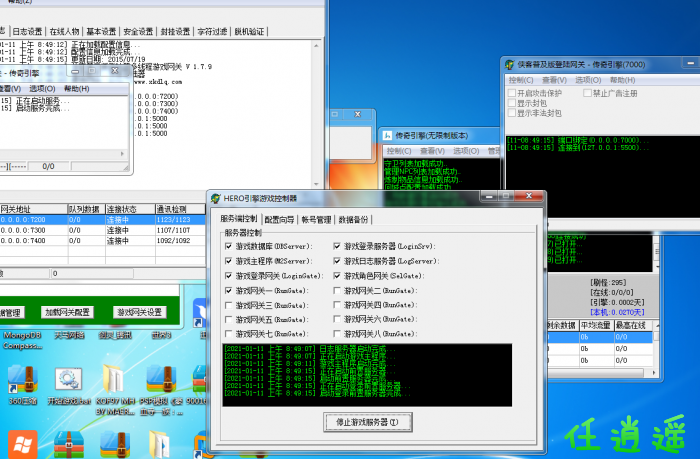The image size is (700, 459).
Task: Open the 360压缩 desktop shortcut
Action: coord(23,380)
